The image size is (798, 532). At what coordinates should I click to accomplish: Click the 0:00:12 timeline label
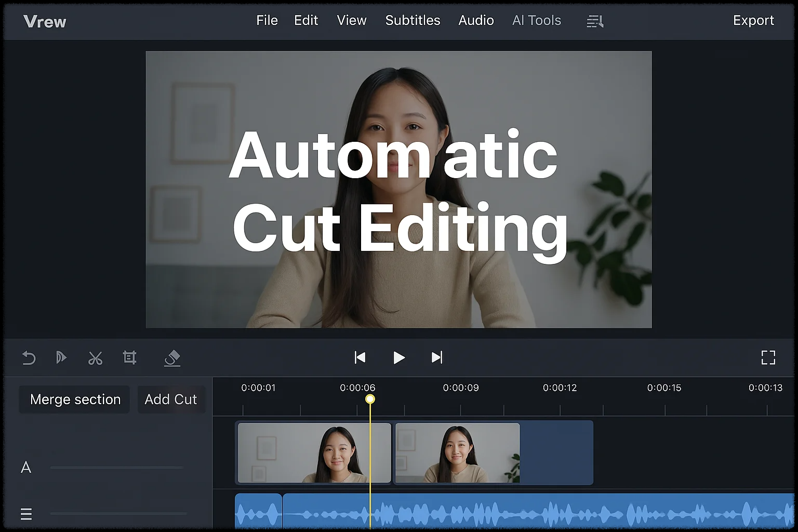tap(560, 388)
